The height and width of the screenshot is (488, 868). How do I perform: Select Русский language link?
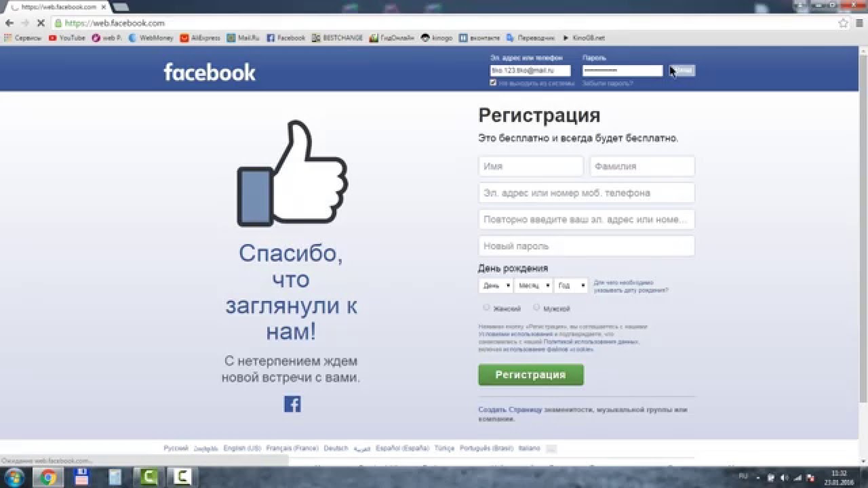[x=176, y=449]
